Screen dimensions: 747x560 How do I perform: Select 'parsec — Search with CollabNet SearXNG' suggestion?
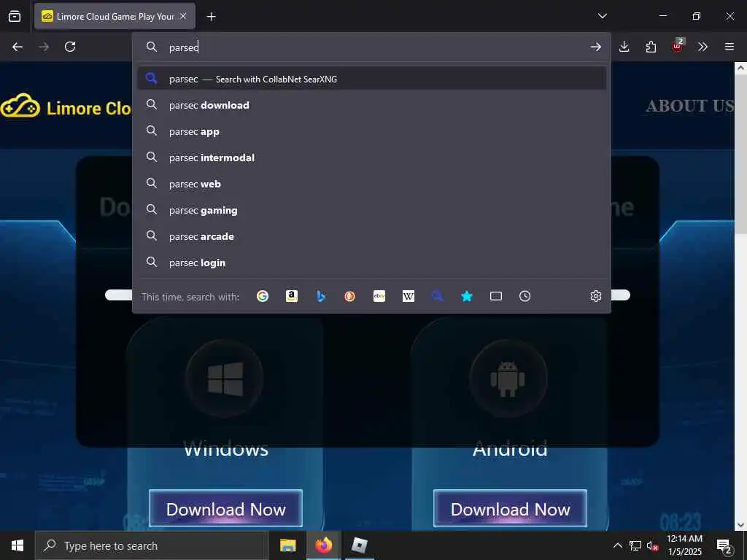[371, 79]
